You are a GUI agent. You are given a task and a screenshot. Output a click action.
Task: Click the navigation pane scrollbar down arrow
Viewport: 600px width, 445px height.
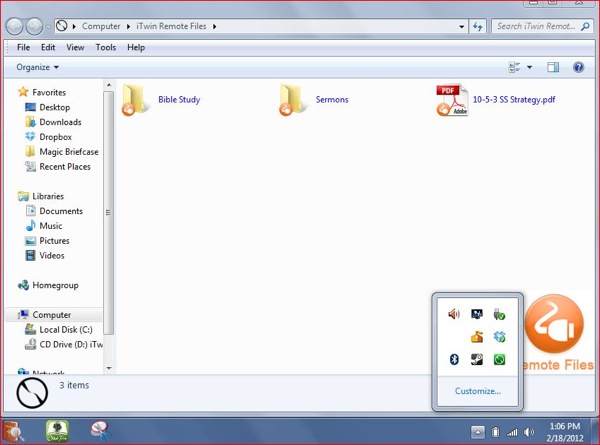pos(109,368)
